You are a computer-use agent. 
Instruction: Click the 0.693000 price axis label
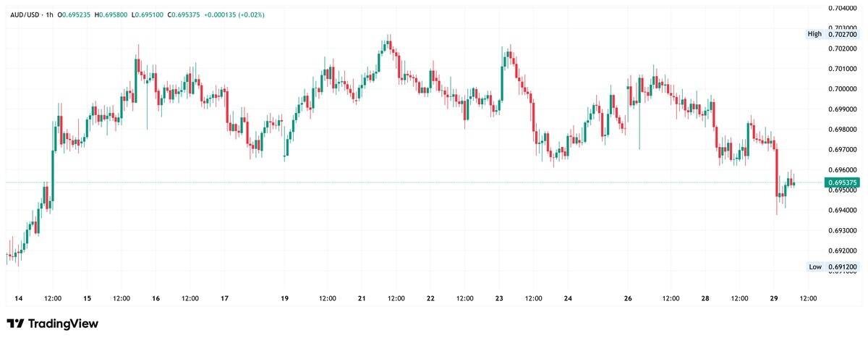tap(843, 231)
